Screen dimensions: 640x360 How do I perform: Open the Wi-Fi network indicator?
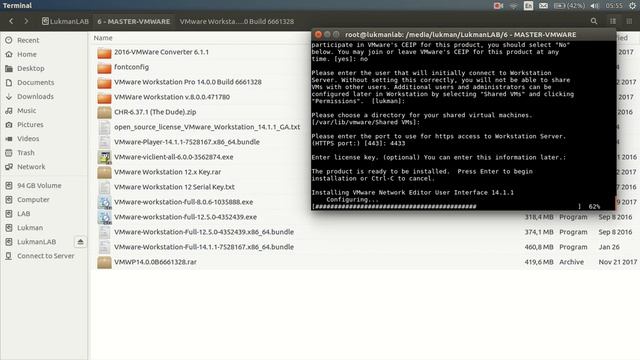point(513,6)
